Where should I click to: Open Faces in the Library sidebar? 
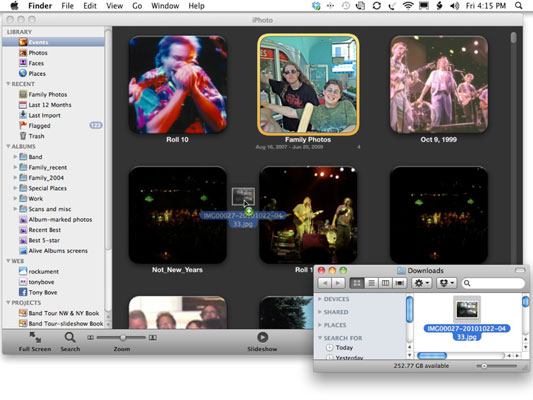(32, 63)
